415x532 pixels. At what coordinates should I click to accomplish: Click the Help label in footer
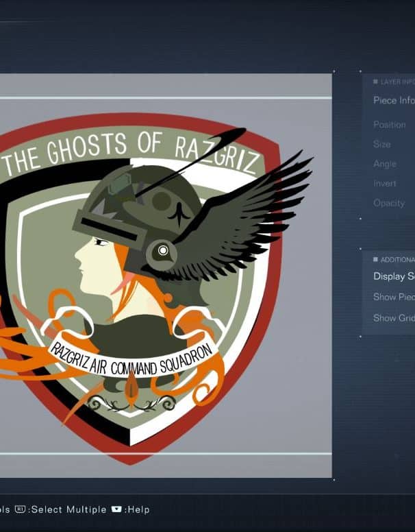click(138, 509)
